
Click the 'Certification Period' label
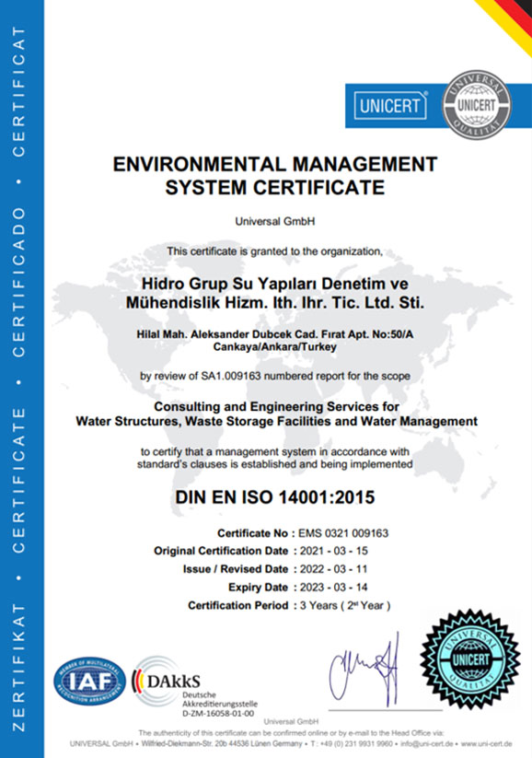click(237, 605)
